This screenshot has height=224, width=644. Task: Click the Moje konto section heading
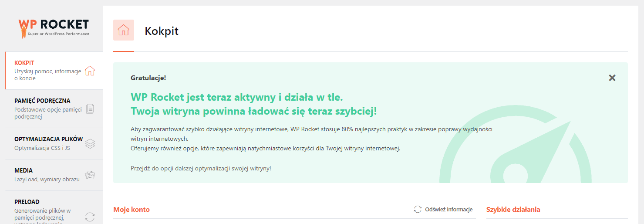tap(131, 210)
